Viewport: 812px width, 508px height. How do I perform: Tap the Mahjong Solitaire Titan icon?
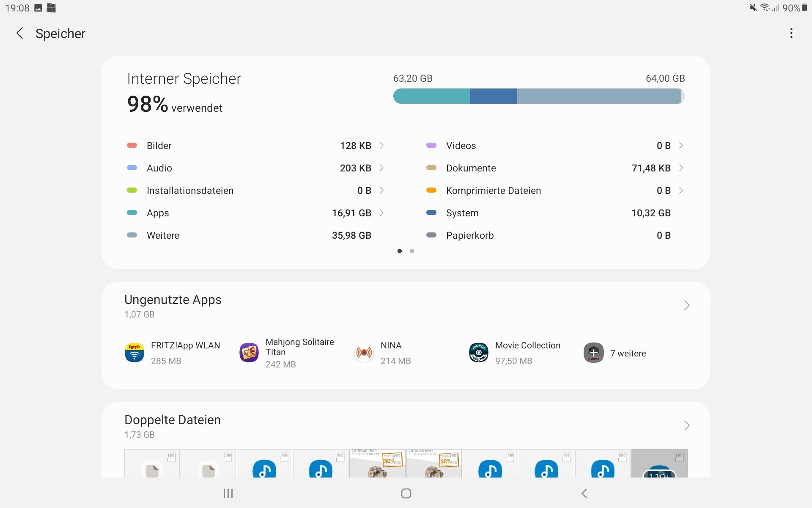(249, 353)
